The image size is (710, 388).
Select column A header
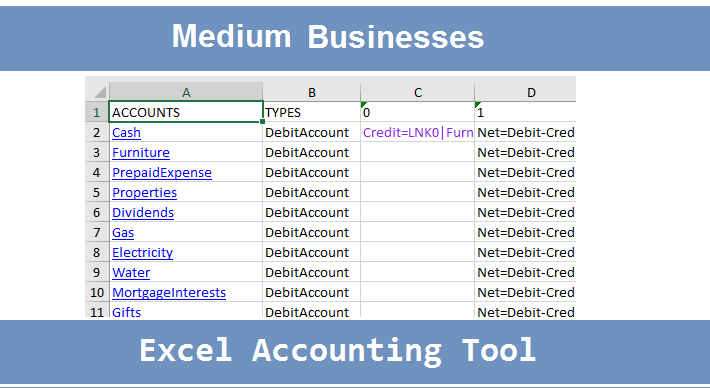click(186, 92)
